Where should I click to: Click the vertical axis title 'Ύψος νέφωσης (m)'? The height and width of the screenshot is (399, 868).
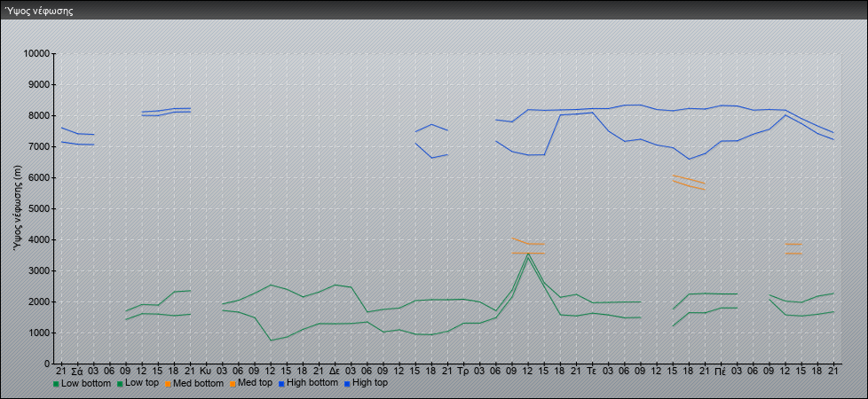click(18, 209)
